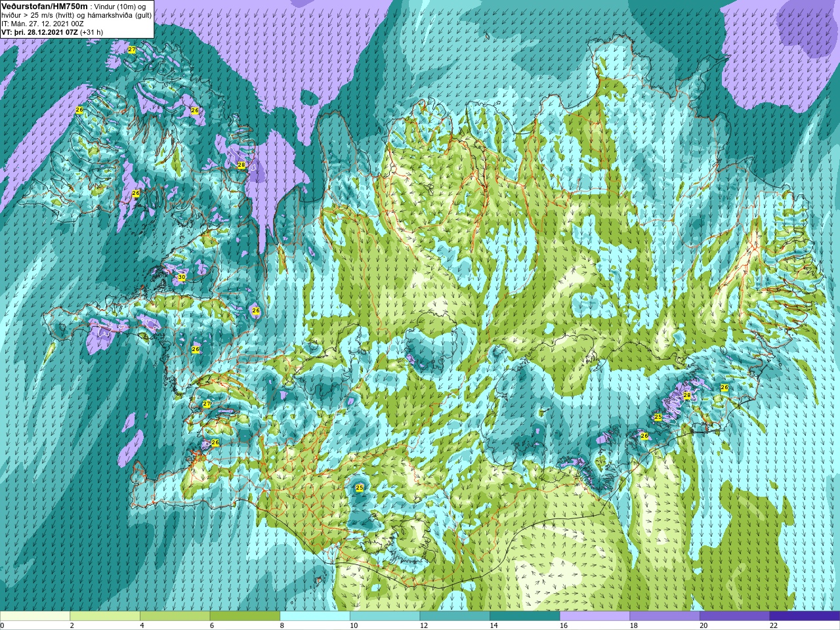Click the "(+31 h)" forecast offset text

[x=91, y=31]
